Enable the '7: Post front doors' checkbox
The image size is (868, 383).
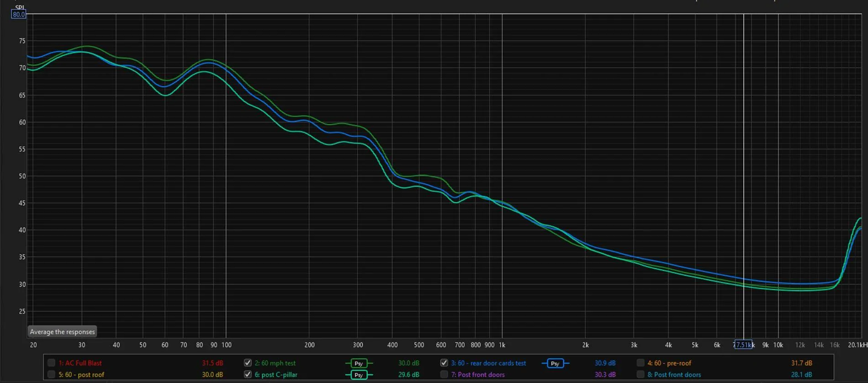point(444,374)
